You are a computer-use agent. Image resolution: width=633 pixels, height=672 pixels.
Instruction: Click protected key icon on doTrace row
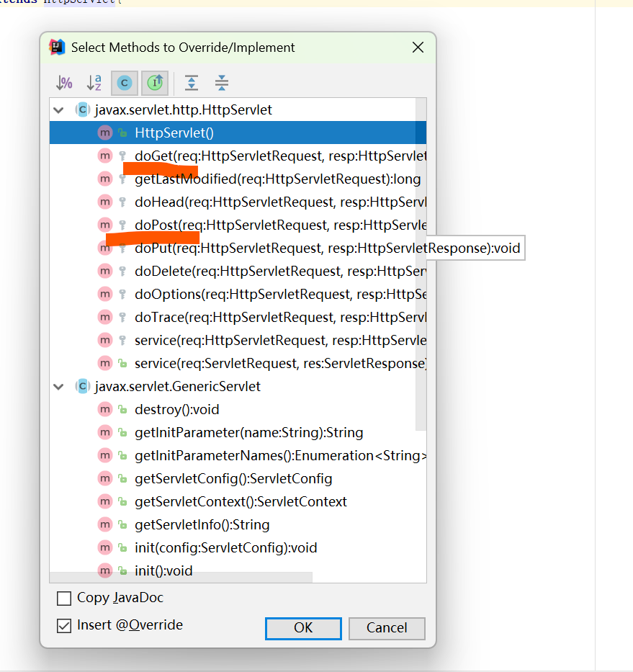tap(122, 317)
